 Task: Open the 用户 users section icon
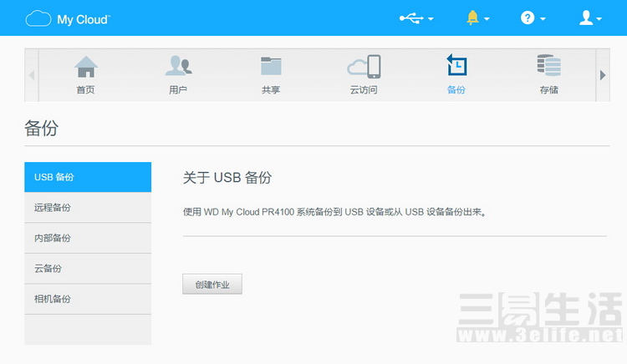[178, 65]
